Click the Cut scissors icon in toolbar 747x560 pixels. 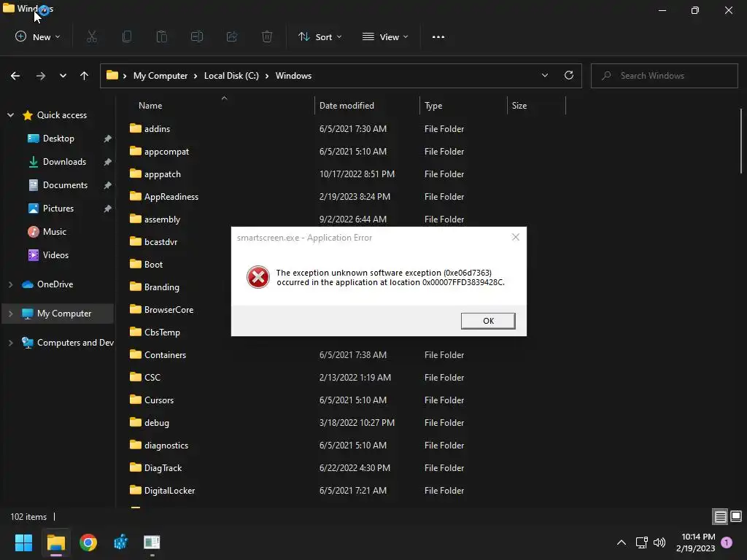click(x=92, y=36)
